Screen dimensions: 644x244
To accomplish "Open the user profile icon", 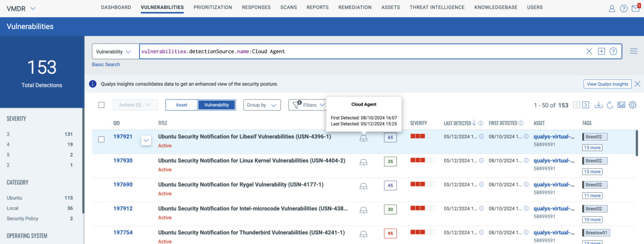I will pyautogui.click(x=612, y=8).
